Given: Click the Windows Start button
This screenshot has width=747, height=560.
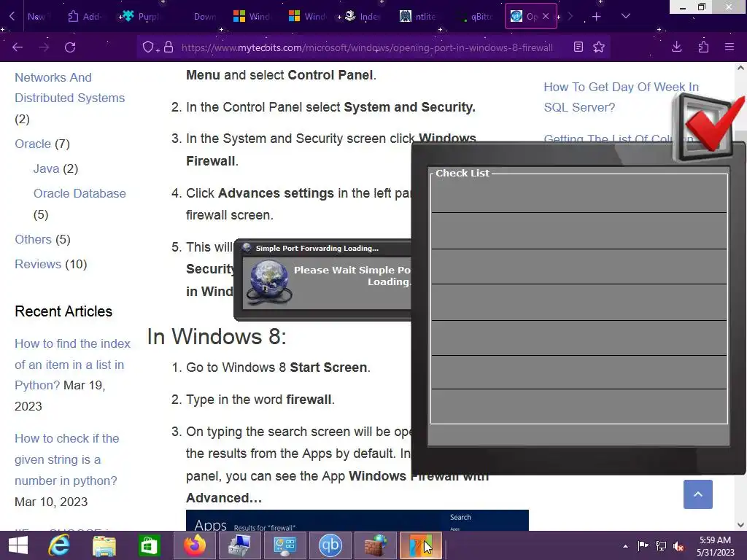Looking at the screenshot, I should click(18, 545).
